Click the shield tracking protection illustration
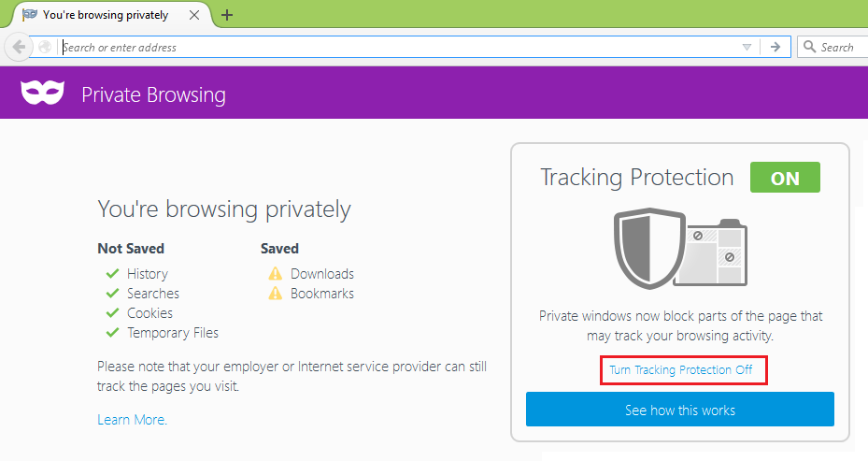 click(x=680, y=248)
